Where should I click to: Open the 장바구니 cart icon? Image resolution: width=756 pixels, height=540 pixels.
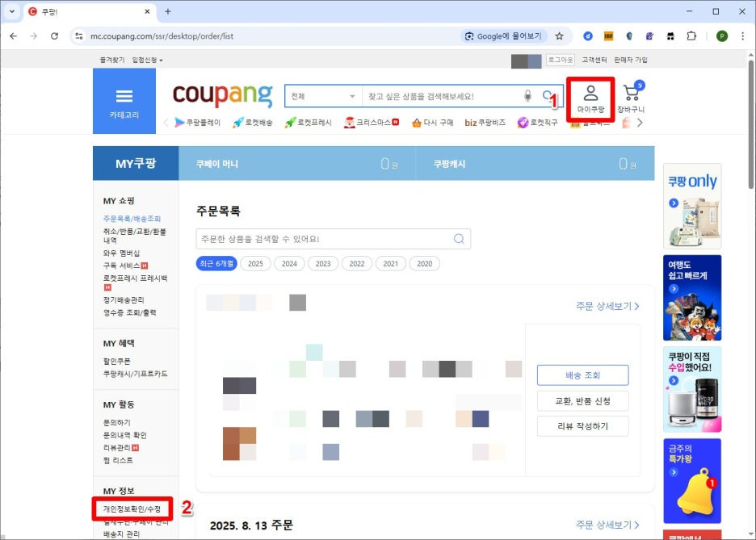point(631,98)
